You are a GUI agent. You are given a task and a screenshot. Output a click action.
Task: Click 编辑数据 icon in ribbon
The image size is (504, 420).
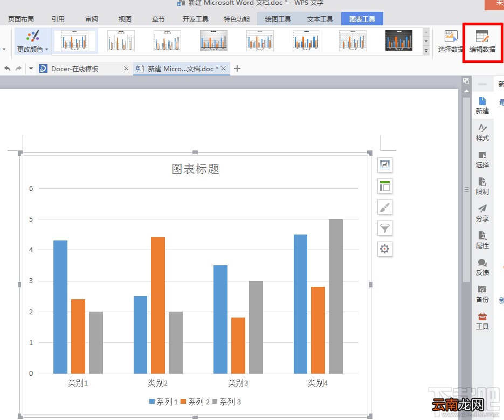coord(482,41)
